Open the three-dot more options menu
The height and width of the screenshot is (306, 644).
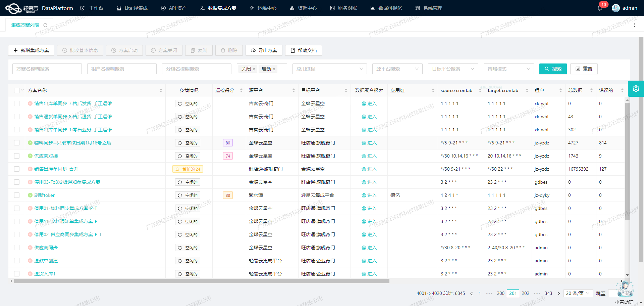point(635,25)
